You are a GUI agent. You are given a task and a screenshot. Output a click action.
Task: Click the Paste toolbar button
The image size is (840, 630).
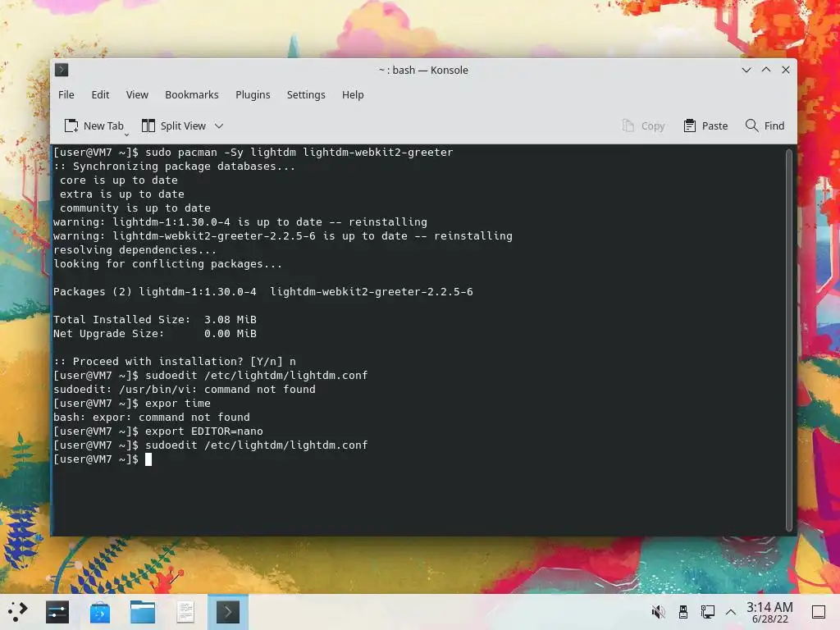(706, 126)
